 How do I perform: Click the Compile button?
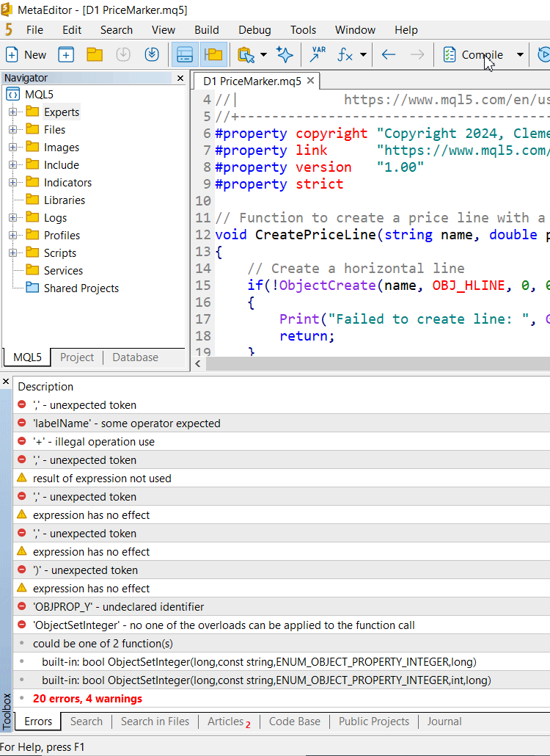point(473,54)
